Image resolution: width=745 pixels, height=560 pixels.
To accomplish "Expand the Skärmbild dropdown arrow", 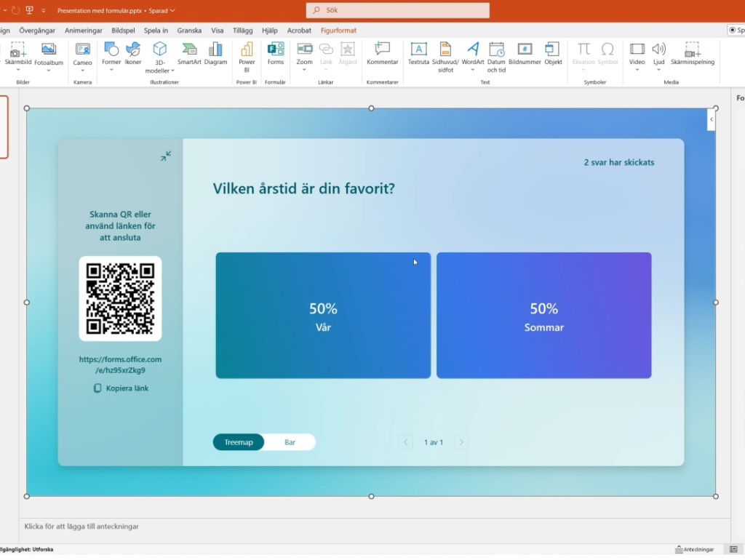I will click(18, 71).
